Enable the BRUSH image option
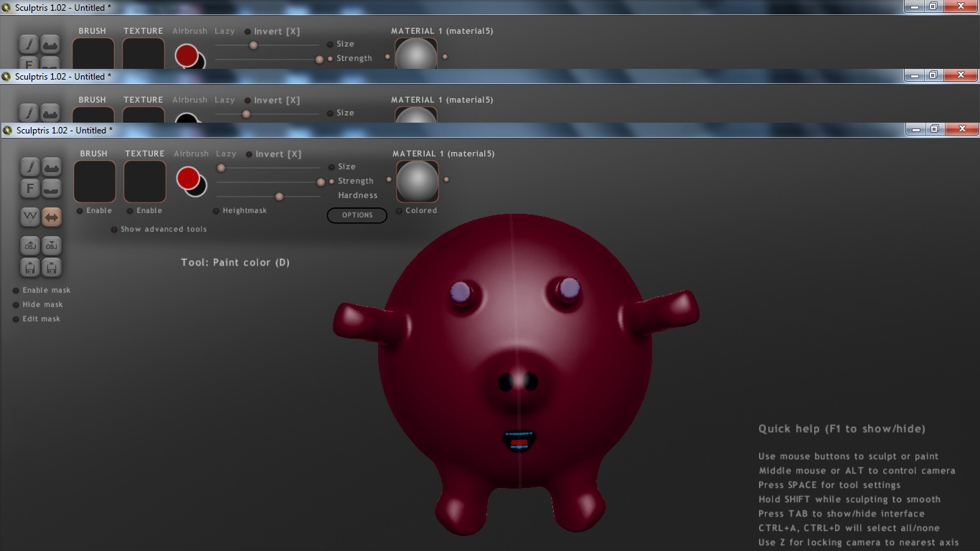980x551 pixels. tap(95, 211)
